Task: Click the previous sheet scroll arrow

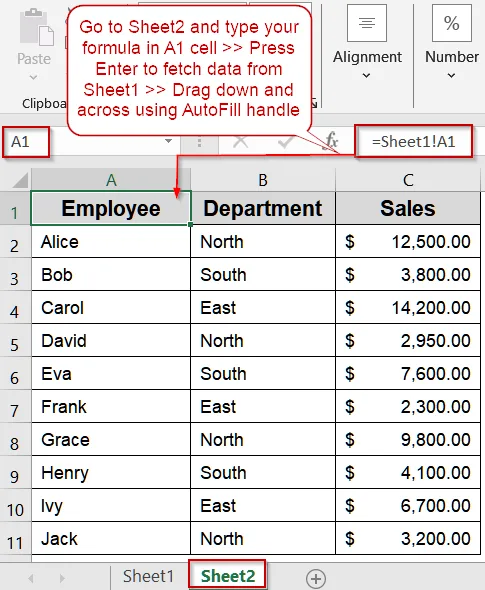Action: pos(31,578)
